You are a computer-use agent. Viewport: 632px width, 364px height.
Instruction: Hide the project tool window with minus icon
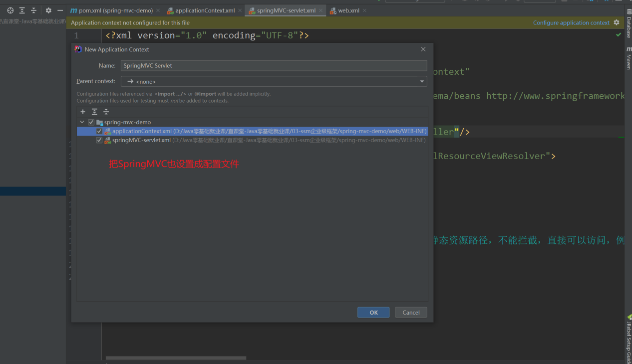pos(60,10)
